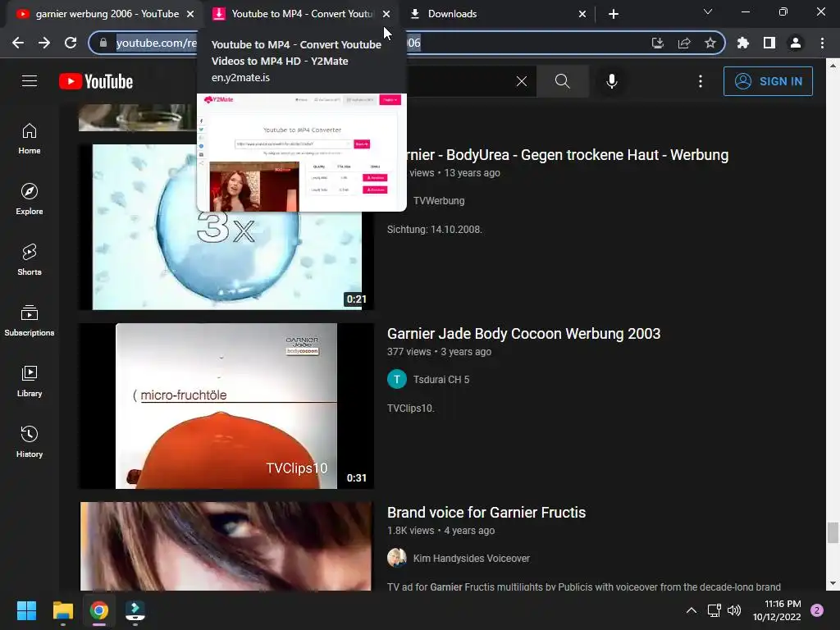Click the install app icon in address bar
The width and height of the screenshot is (840, 630).
pos(657,43)
